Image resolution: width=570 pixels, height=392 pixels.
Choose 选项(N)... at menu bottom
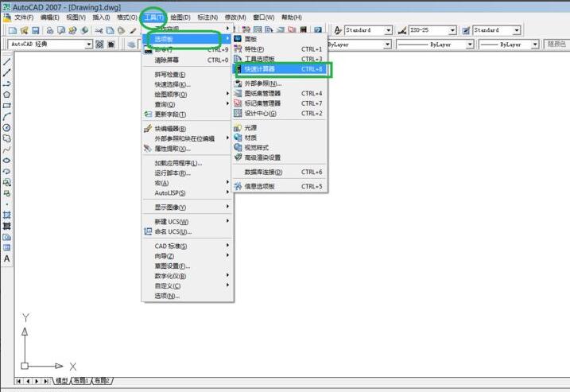[x=187, y=296]
